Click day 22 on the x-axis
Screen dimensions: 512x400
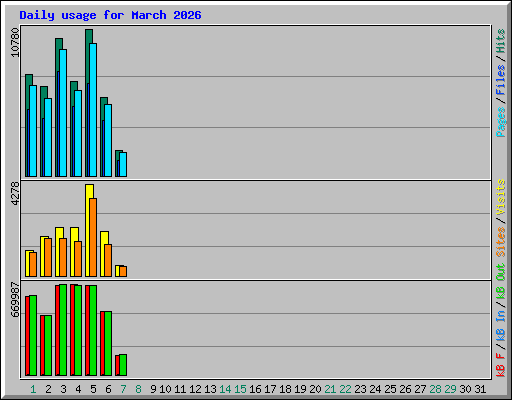coord(345,389)
